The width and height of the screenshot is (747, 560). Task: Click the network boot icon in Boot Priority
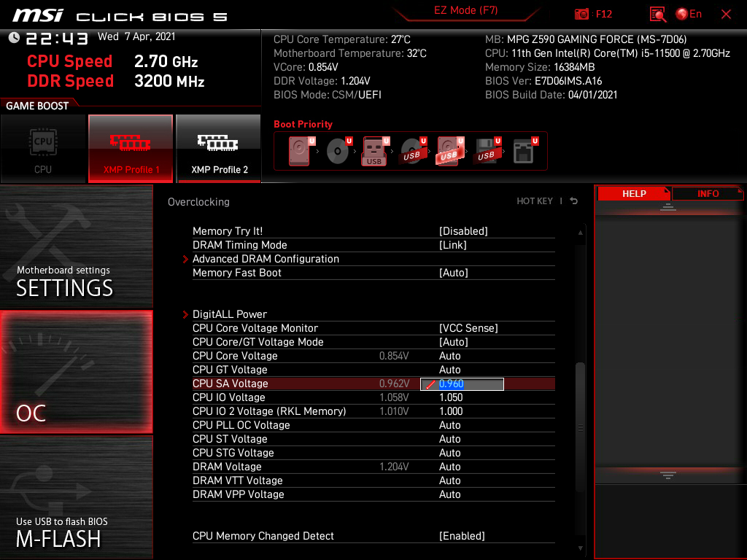(x=522, y=149)
